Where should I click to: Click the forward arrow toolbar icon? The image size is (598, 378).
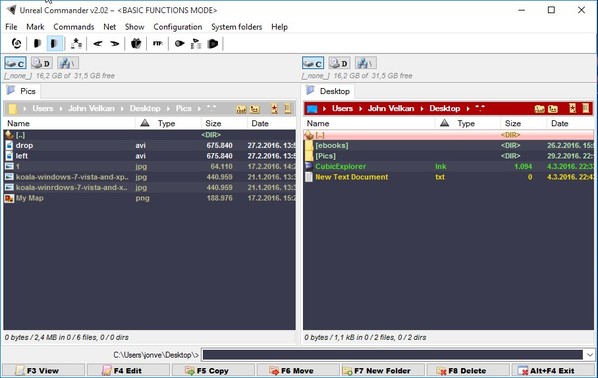pos(115,43)
